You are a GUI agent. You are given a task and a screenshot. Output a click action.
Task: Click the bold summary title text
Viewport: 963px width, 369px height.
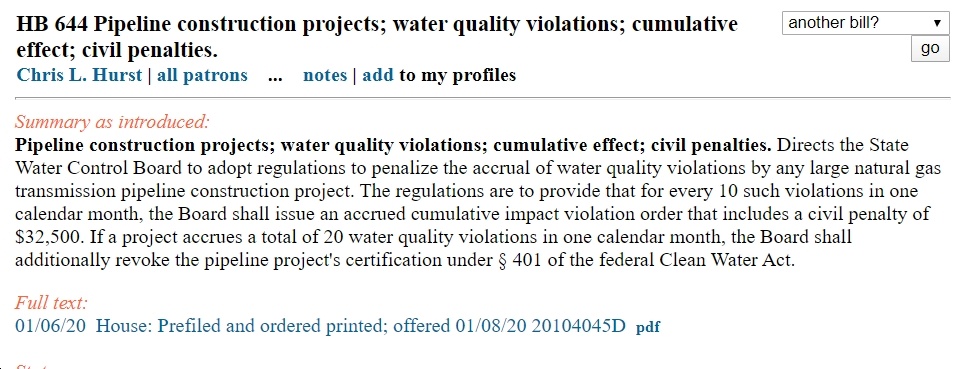pyautogui.click(x=393, y=146)
